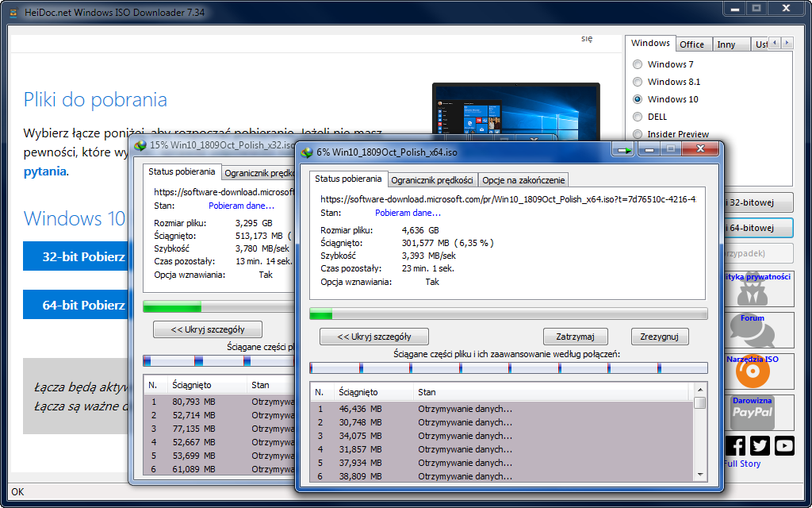Open the YouTube icon link
The height and width of the screenshot is (508, 812).
(784, 446)
